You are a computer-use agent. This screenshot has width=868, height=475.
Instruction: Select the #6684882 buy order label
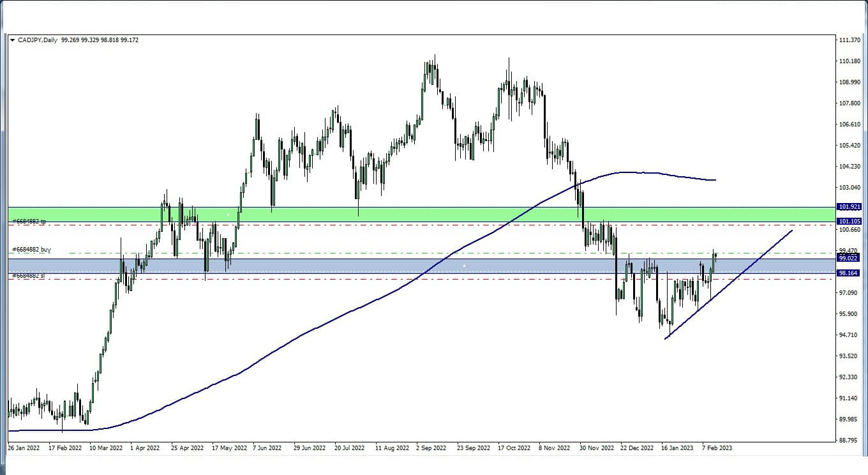pyautogui.click(x=31, y=250)
